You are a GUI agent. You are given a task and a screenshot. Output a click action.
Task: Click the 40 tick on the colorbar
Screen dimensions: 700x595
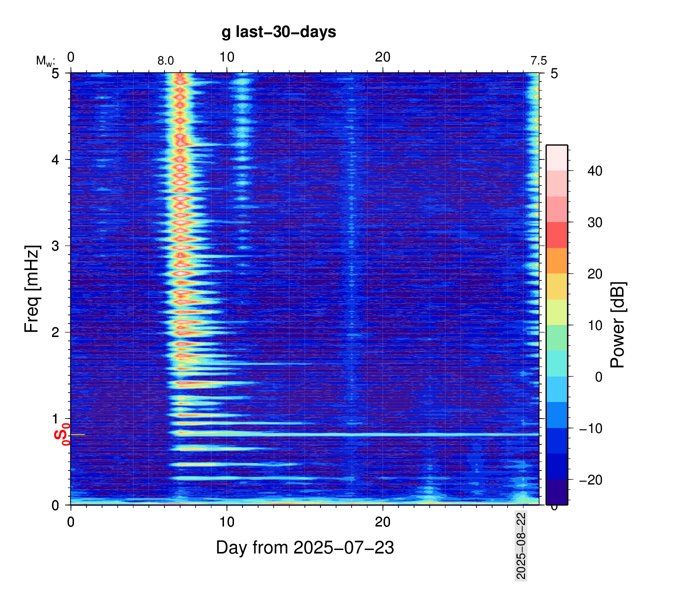click(x=594, y=171)
